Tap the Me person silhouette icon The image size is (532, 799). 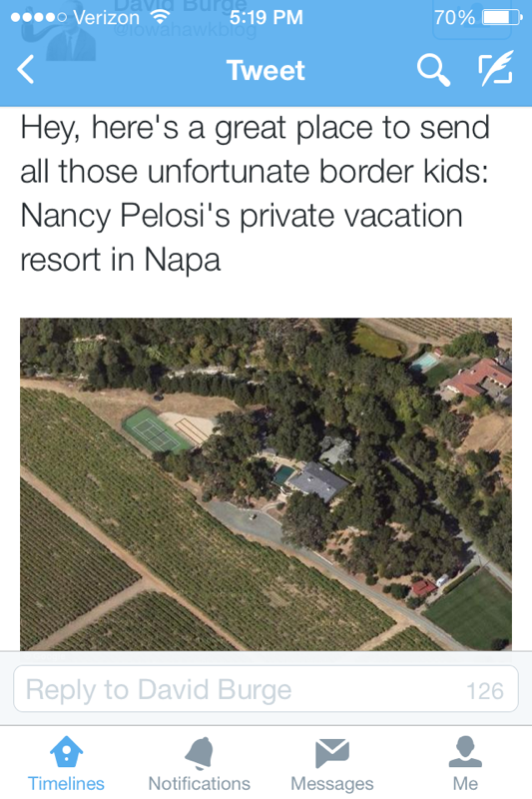[465, 751]
